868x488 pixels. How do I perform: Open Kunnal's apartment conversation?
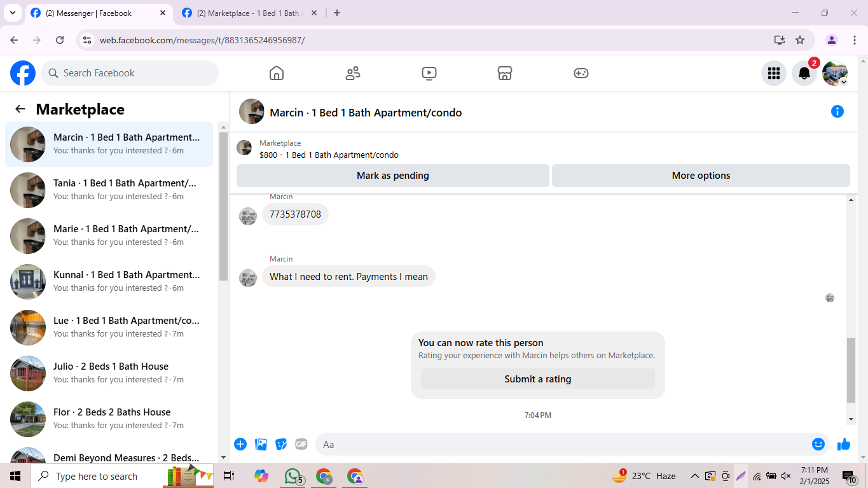pos(109,282)
